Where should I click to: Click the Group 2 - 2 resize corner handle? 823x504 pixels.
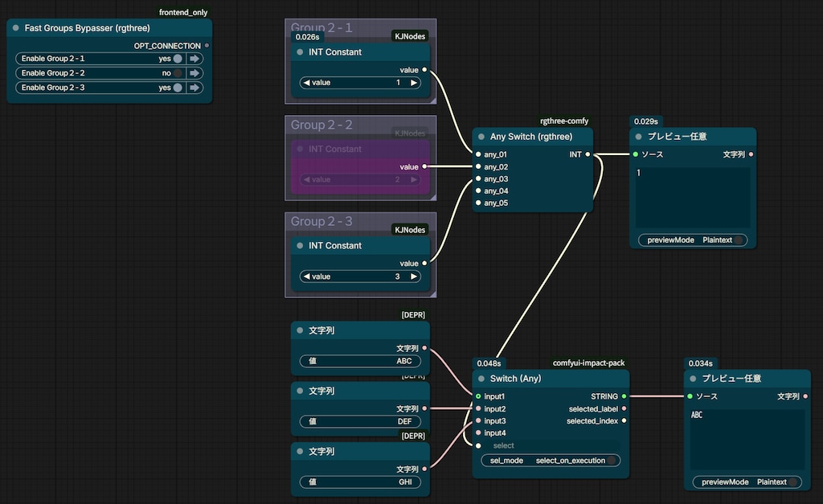click(432, 197)
